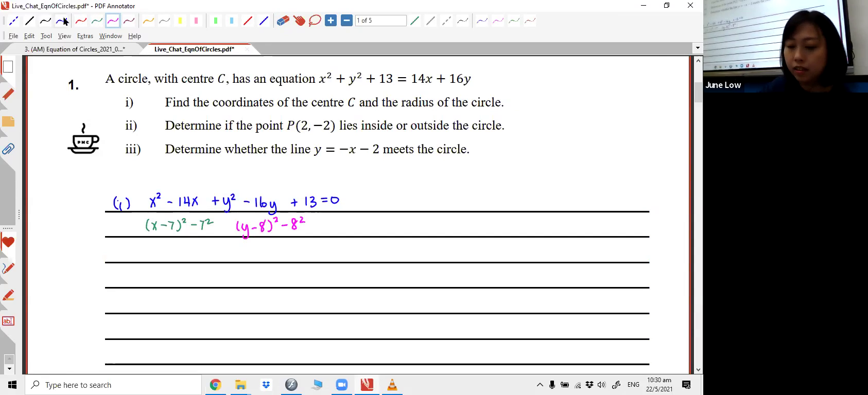868x395 pixels.
Task: Toggle the yellow highlighter marker
Action: tap(180, 21)
